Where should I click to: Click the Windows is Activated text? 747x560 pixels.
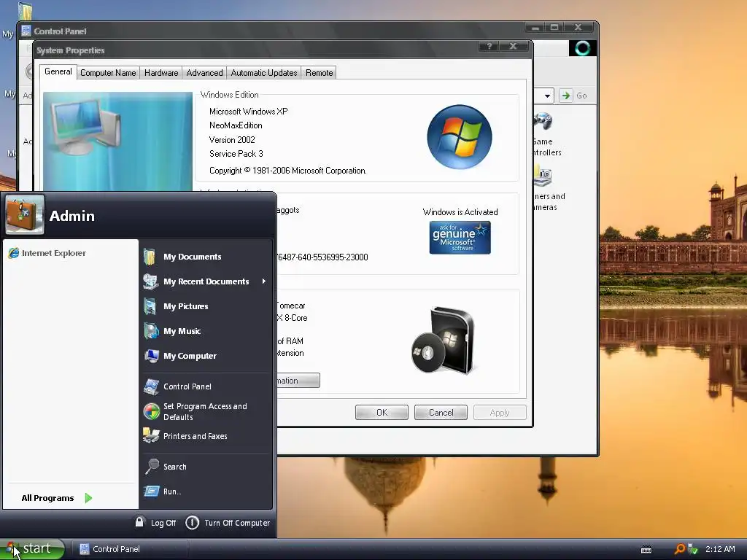click(x=460, y=212)
